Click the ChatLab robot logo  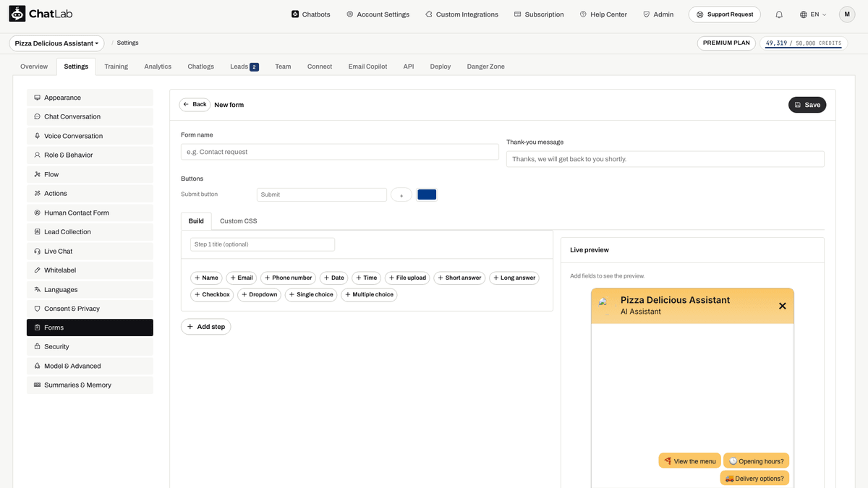17,14
